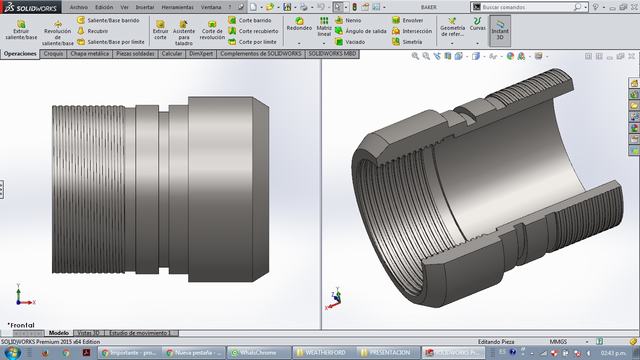
Task: Select the Extruir corte tool
Action: point(160,30)
